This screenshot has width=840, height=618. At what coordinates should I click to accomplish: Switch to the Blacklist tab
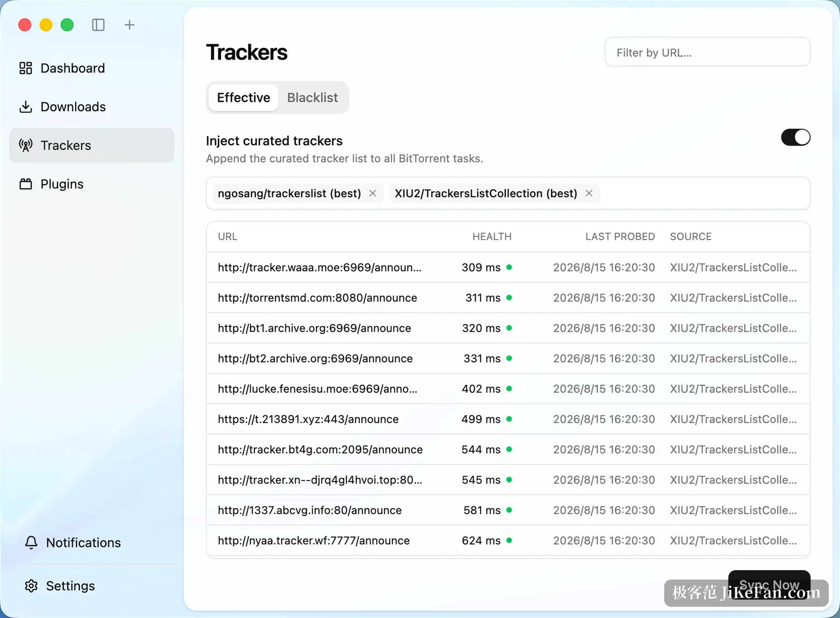(312, 97)
